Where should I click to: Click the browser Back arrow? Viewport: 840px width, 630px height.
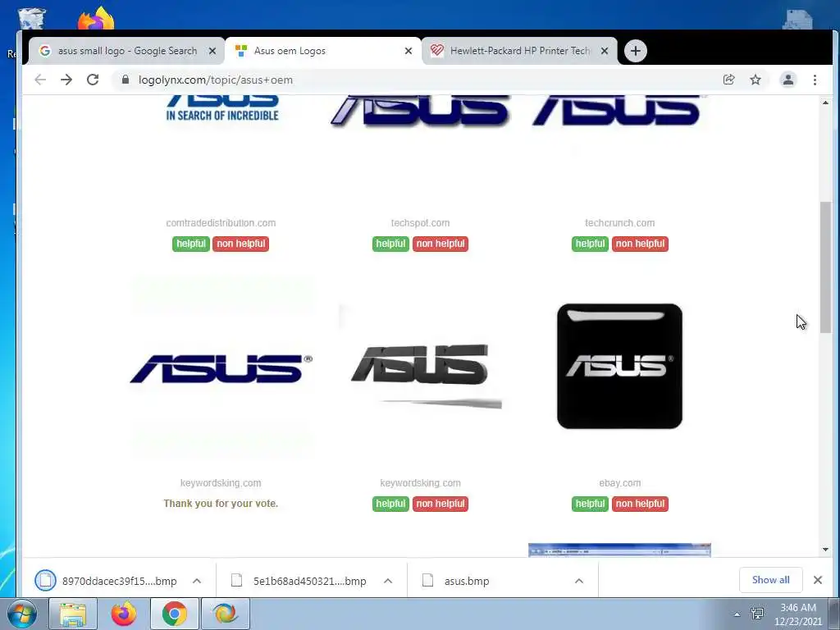(40, 80)
